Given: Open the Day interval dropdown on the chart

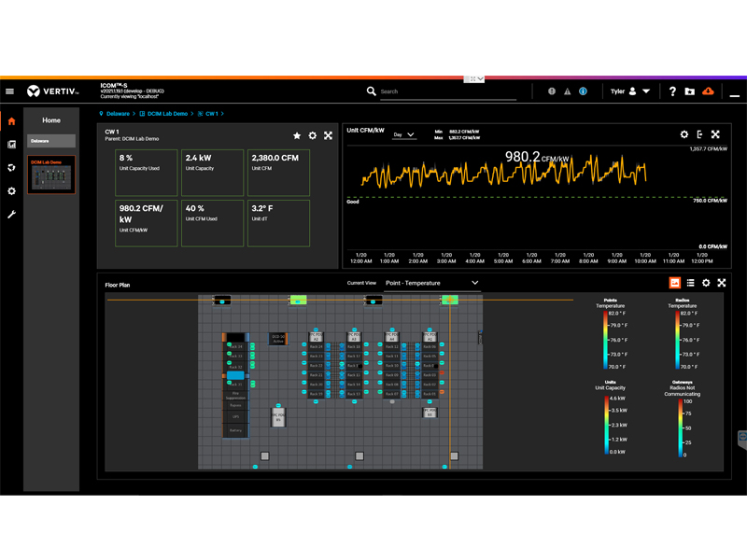Looking at the screenshot, I should (x=404, y=134).
